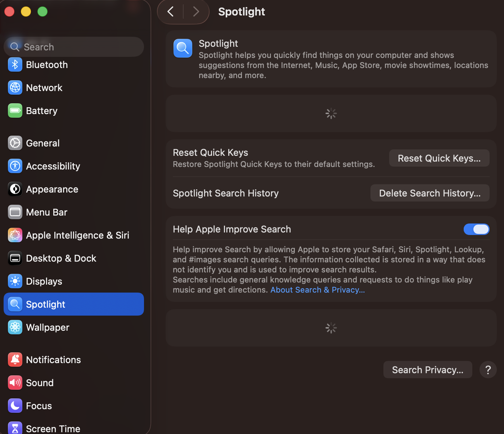Click the Menu Bar sidebar icon
Screen dimensions: 504x434
15,212
